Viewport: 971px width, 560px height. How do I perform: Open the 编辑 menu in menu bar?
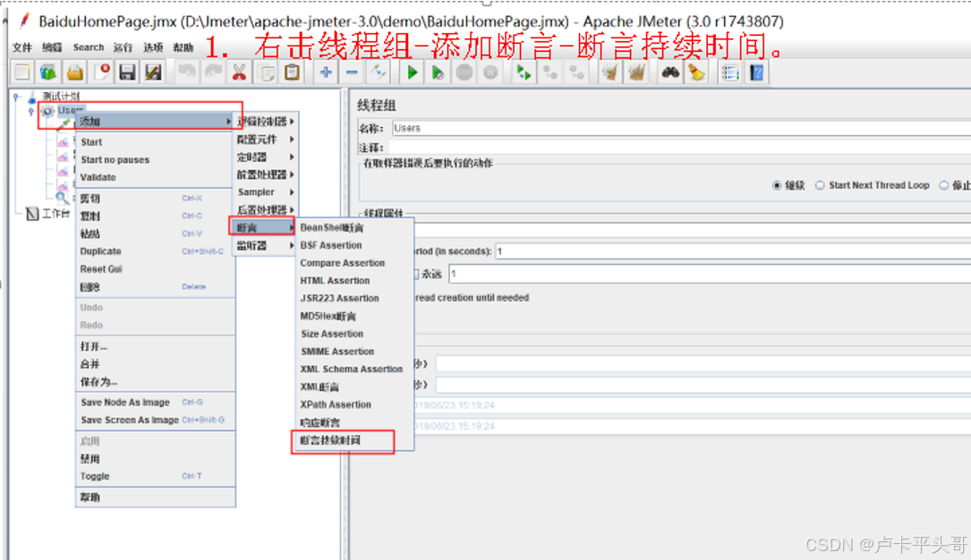point(52,47)
